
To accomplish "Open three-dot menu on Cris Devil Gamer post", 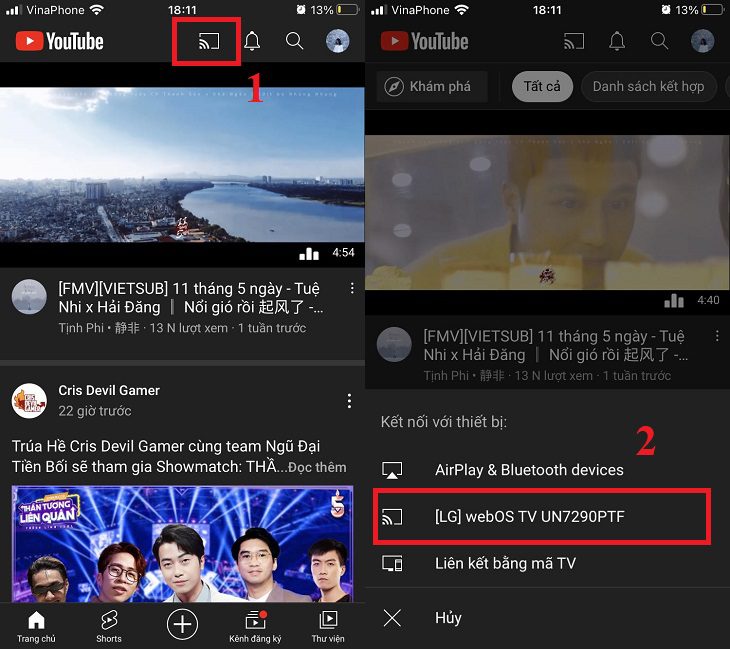I will click(x=349, y=401).
